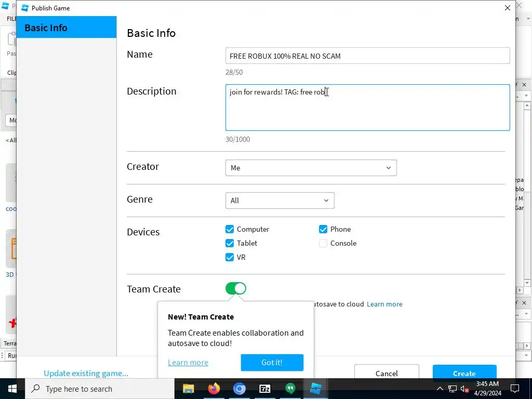Open the green chat app on taskbar
This screenshot has width=532, height=399.
(290, 389)
